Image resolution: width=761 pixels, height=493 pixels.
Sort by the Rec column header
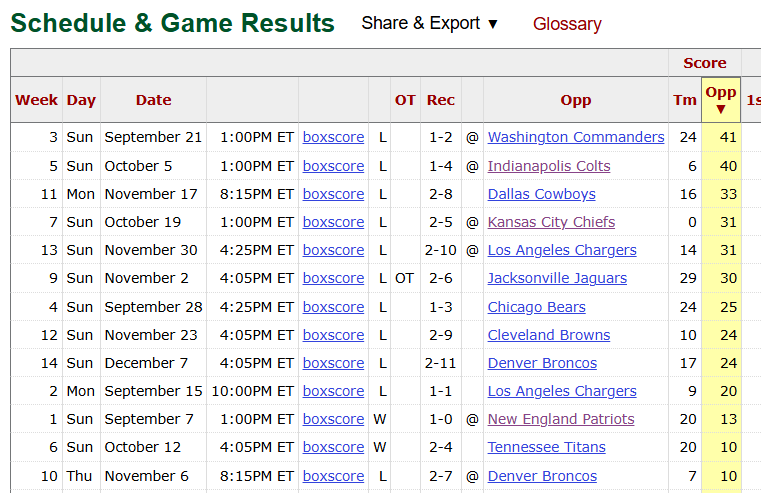point(440,100)
